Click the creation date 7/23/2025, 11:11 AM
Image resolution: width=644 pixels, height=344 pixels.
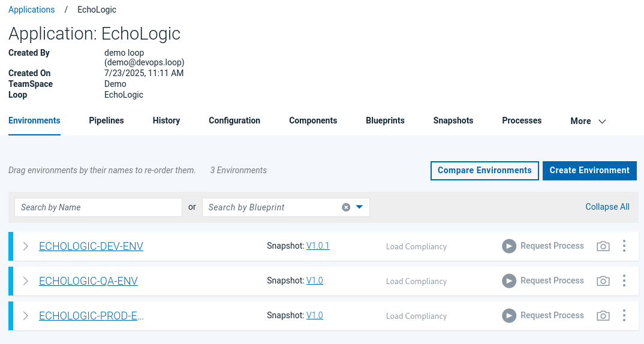144,73
